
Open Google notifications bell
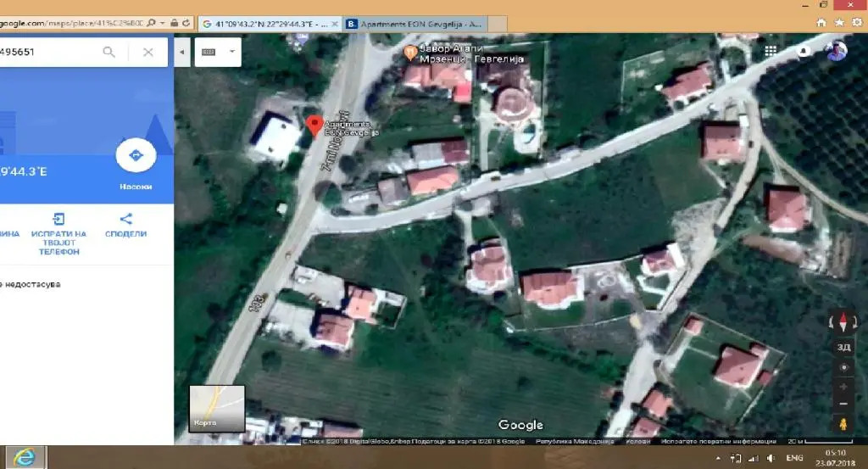pos(803,51)
